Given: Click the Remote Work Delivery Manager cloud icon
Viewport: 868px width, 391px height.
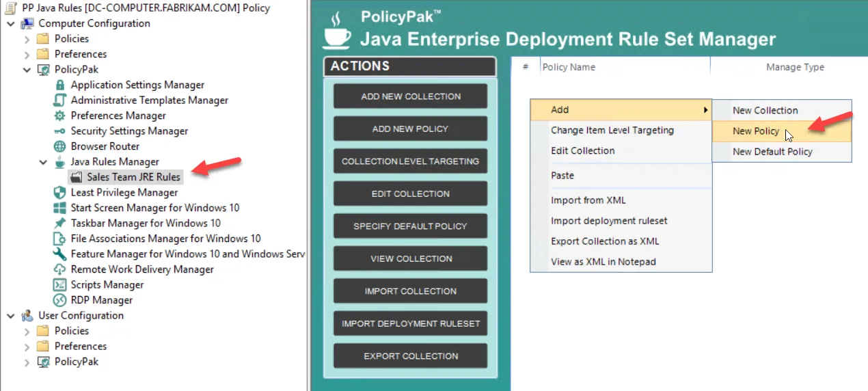Looking at the screenshot, I should 59,269.
